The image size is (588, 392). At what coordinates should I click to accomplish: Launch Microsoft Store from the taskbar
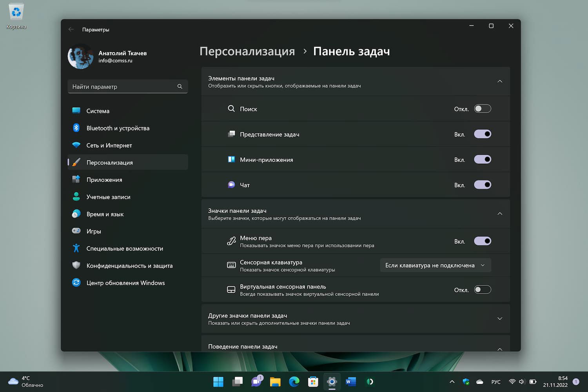[x=313, y=381]
